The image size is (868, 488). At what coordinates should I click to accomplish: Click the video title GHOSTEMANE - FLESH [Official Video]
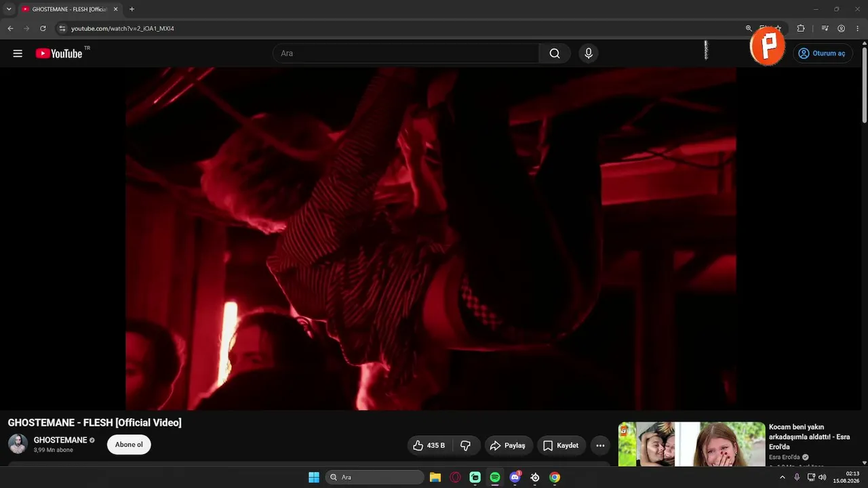(x=95, y=422)
